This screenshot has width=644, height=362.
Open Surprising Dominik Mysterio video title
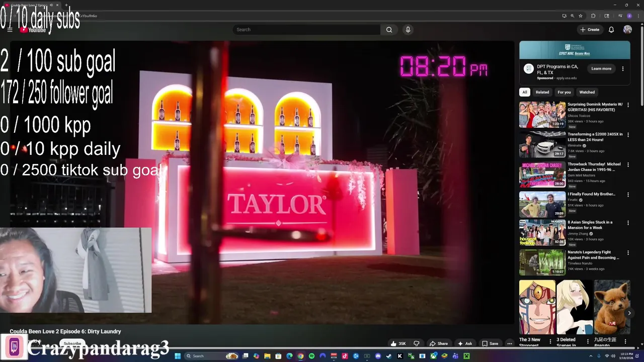pos(595,107)
